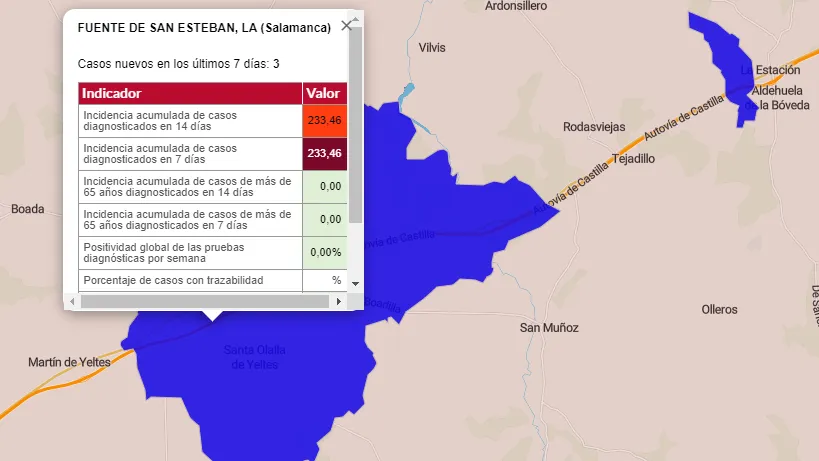Image resolution: width=819 pixels, height=461 pixels.
Task: Click the San Muñoz town label
Action: pyautogui.click(x=549, y=328)
